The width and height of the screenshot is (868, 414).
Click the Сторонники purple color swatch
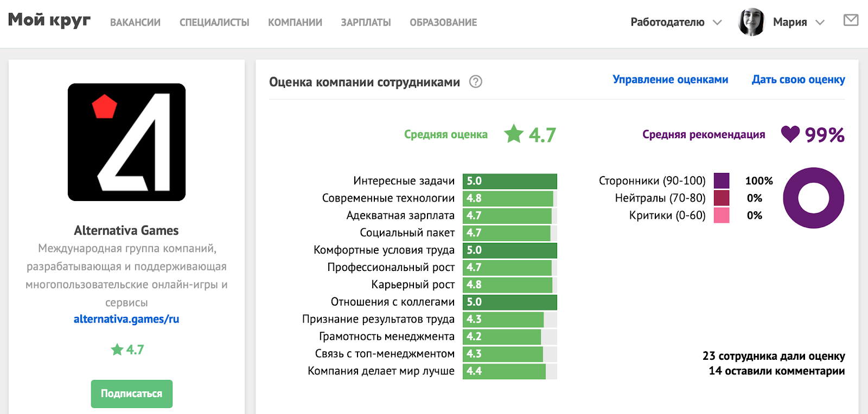click(x=722, y=180)
